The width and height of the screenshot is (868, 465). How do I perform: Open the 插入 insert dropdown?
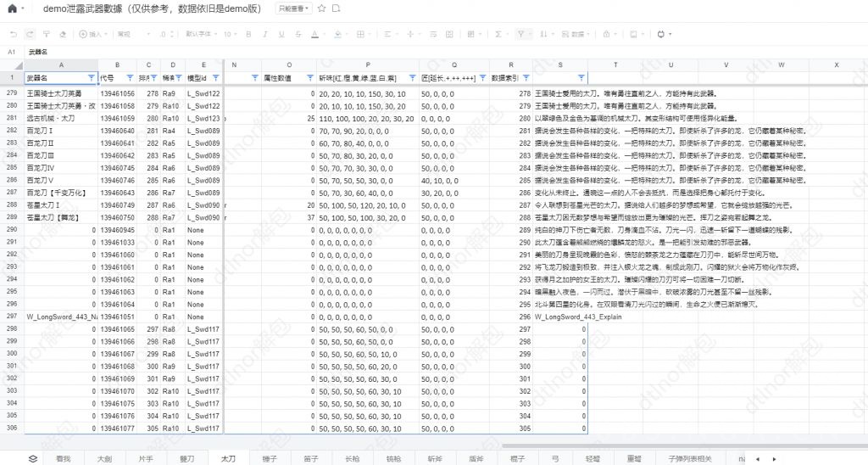(93, 34)
